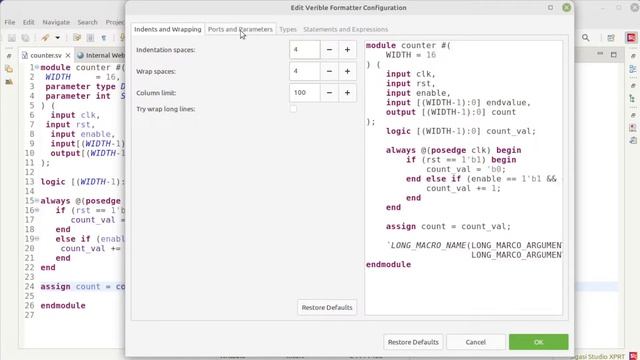Click line 26 'endmodule' in the counter.sv editor
The width and height of the screenshot is (640, 360).
point(63,306)
